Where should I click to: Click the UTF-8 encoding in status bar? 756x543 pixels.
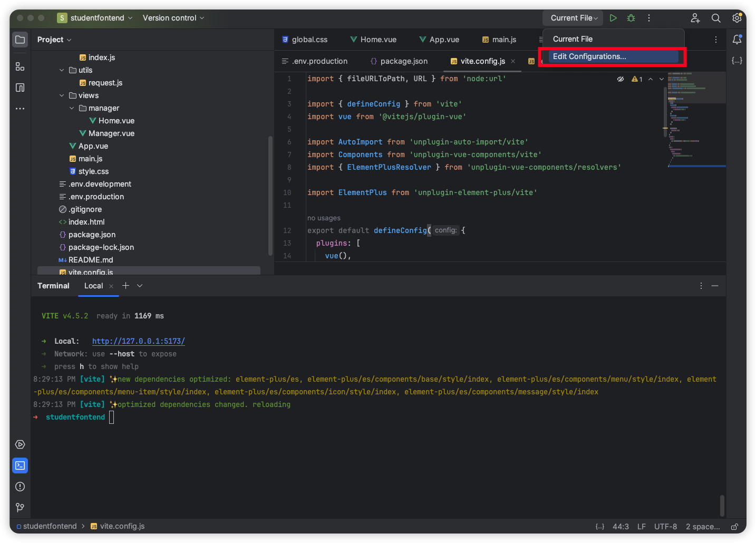(x=665, y=527)
